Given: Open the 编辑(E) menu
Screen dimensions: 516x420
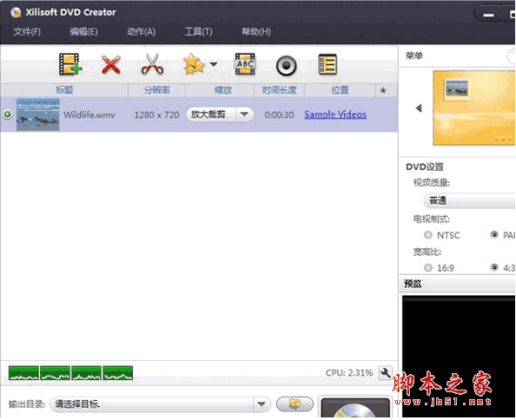Looking at the screenshot, I should 83,31.
